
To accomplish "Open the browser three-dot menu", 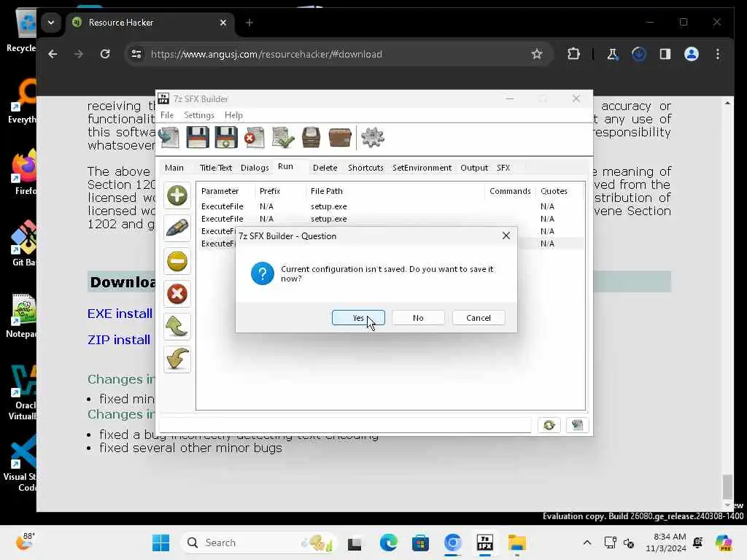I will [x=718, y=54].
